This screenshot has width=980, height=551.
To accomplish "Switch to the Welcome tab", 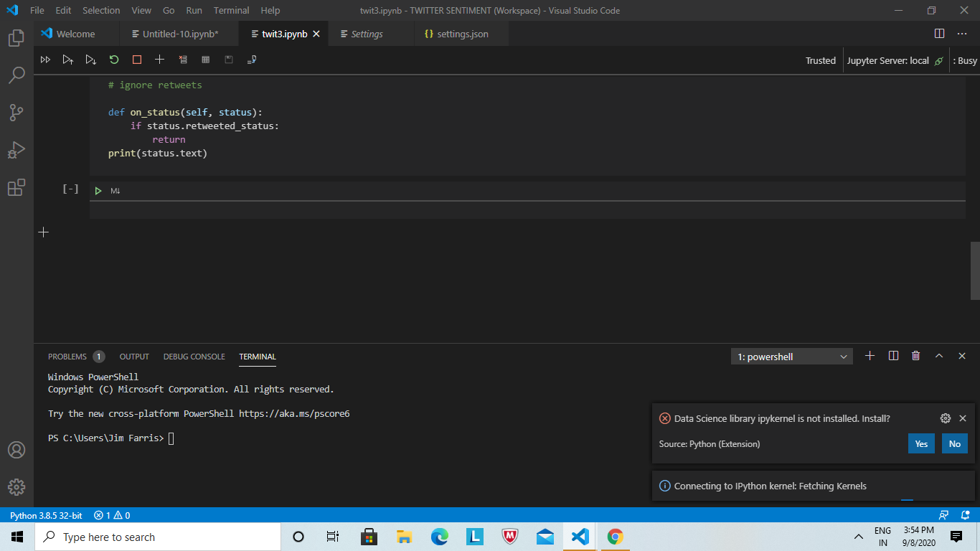I will pyautogui.click(x=75, y=34).
